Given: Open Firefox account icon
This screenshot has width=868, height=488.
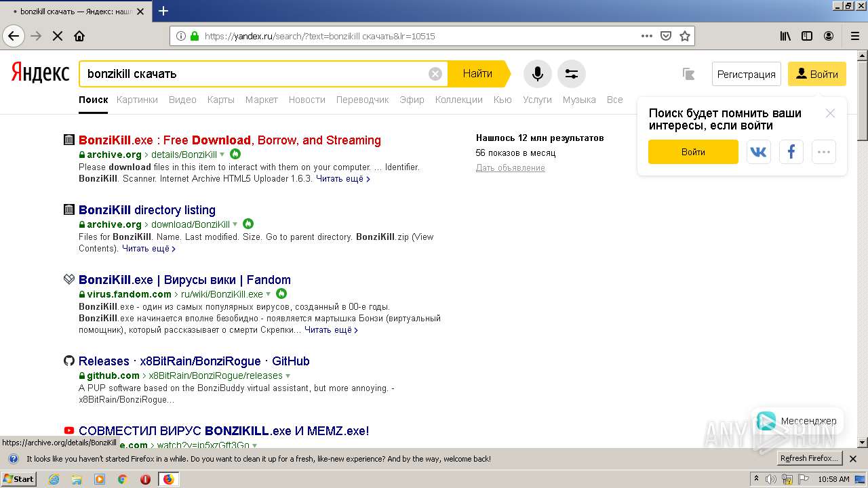Looking at the screenshot, I should click(x=829, y=36).
